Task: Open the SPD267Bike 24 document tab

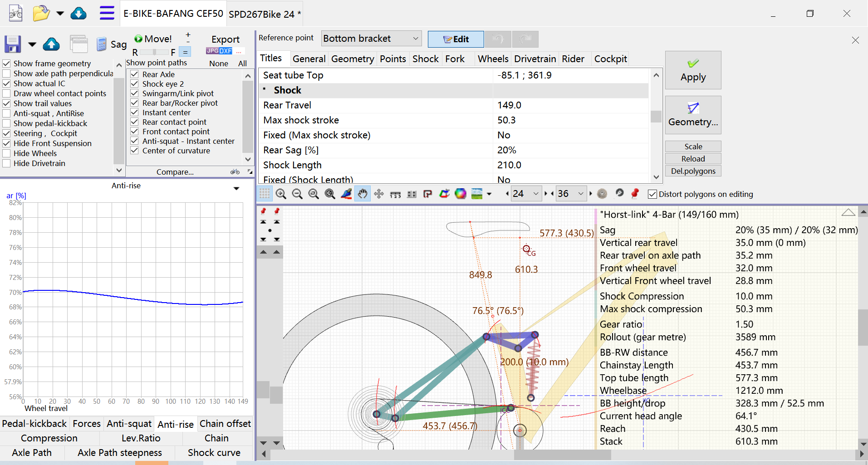Action: [265, 14]
